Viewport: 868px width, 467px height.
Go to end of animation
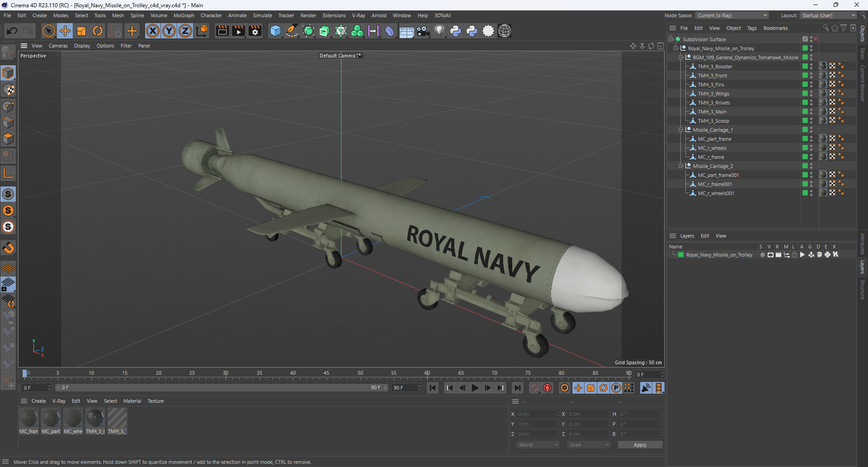coord(518,388)
